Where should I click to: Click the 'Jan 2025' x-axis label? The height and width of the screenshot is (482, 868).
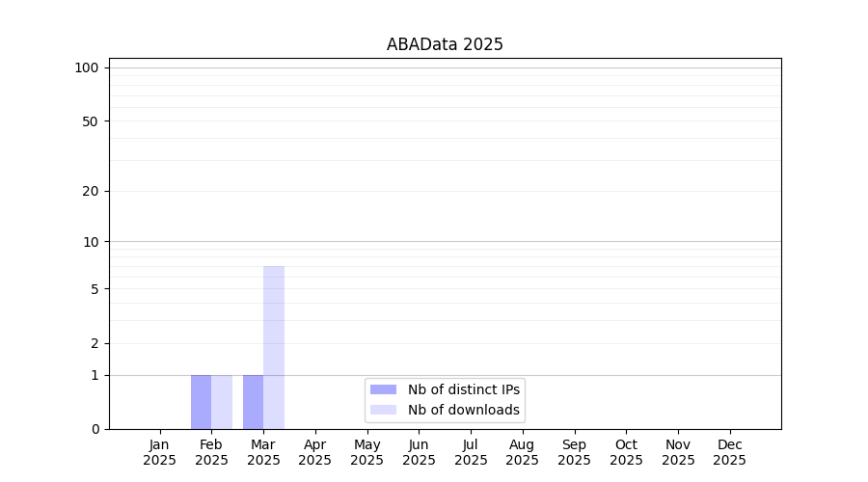[160, 452]
